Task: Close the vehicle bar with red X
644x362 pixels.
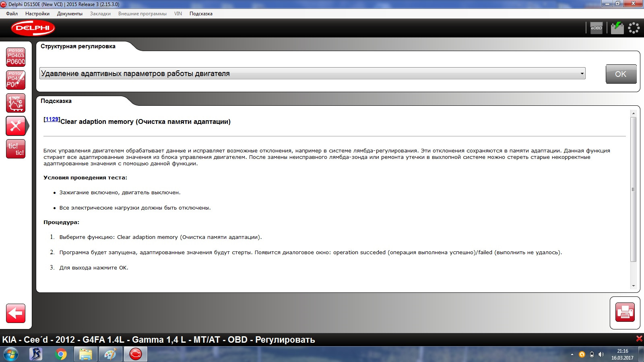Action: tap(639, 339)
